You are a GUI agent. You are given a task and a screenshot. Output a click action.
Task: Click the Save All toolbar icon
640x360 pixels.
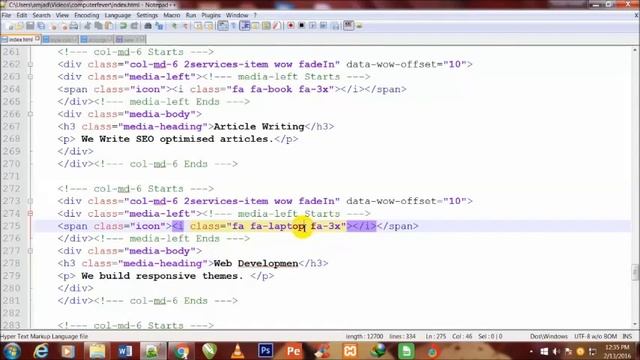(x=41, y=26)
